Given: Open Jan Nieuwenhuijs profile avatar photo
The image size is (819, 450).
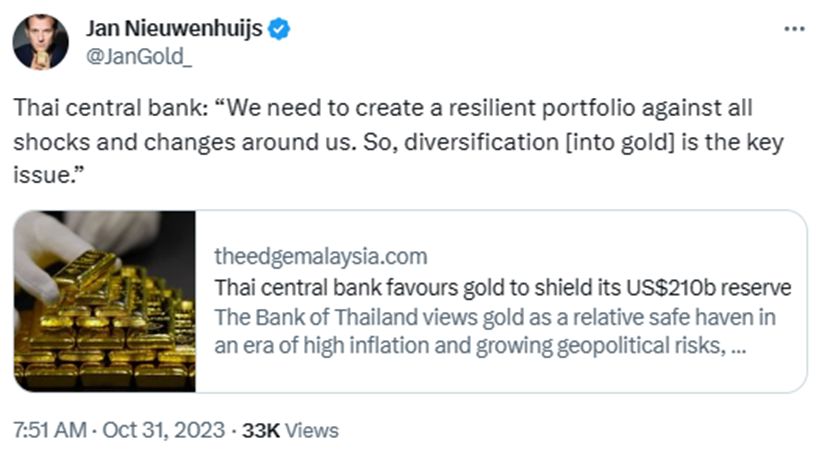Looking at the screenshot, I should 41,42.
